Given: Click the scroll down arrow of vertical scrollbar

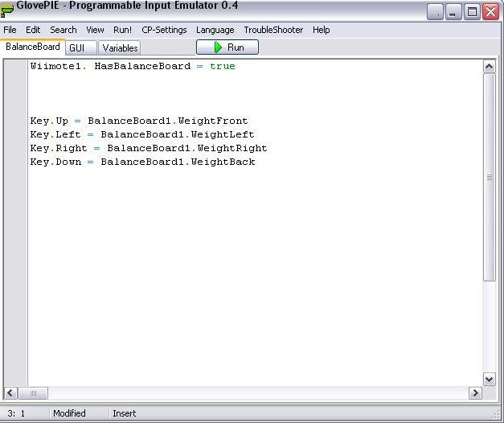Looking at the screenshot, I should (x=490, y=380).
